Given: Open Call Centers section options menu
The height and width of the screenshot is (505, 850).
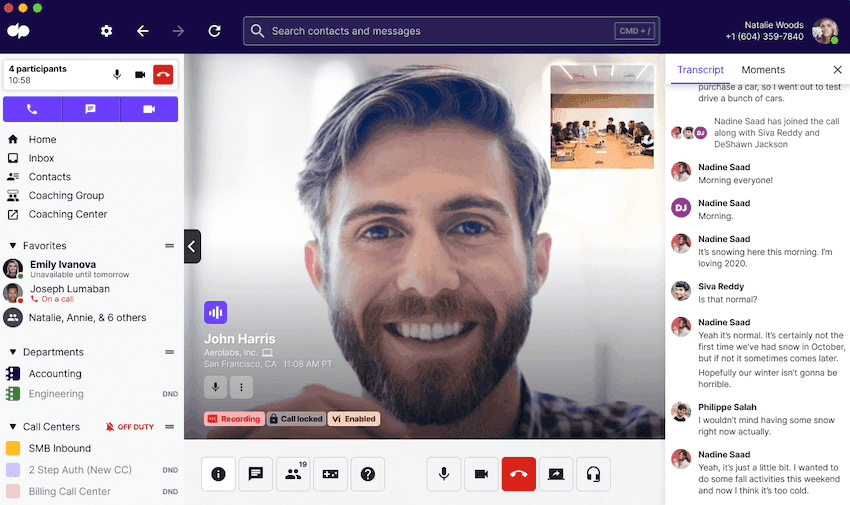Looking at the screenshot, I should 170,426.
